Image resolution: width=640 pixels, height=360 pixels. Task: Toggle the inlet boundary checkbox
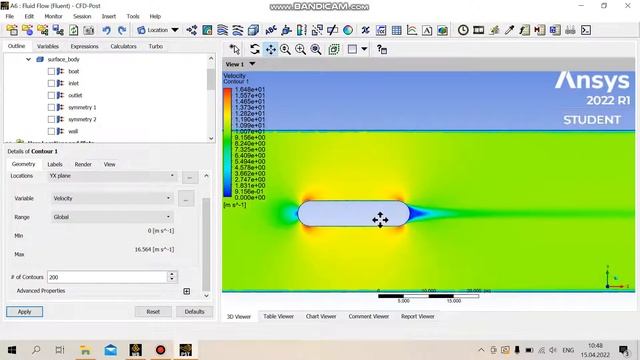click(x=51, y=83)
